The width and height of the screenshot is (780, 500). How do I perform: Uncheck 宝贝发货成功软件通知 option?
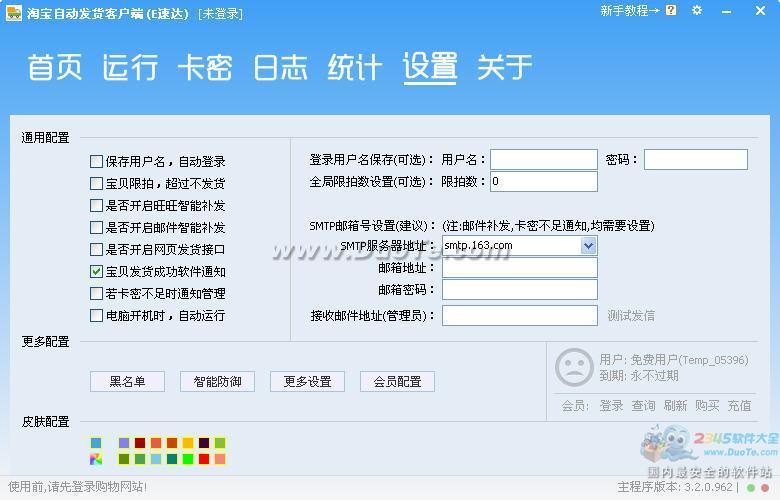[x=97, y=271]
